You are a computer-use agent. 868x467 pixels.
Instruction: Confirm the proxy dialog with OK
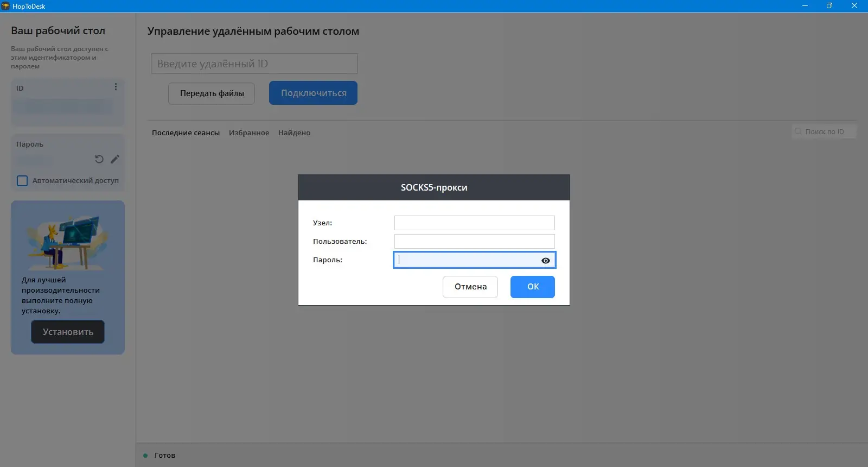533,287
